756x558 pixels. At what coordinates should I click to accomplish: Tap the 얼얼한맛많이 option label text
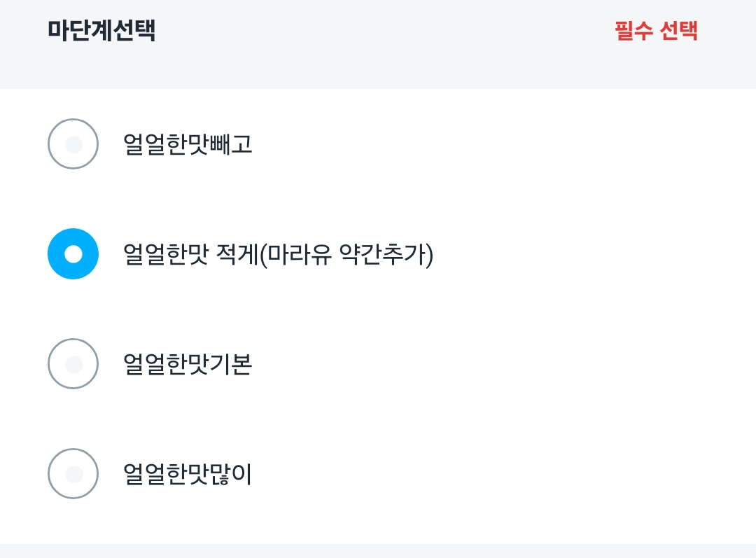coord(188,474)
